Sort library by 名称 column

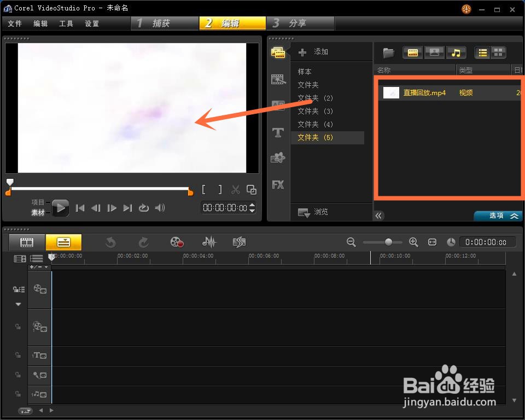tap(415, 71)
